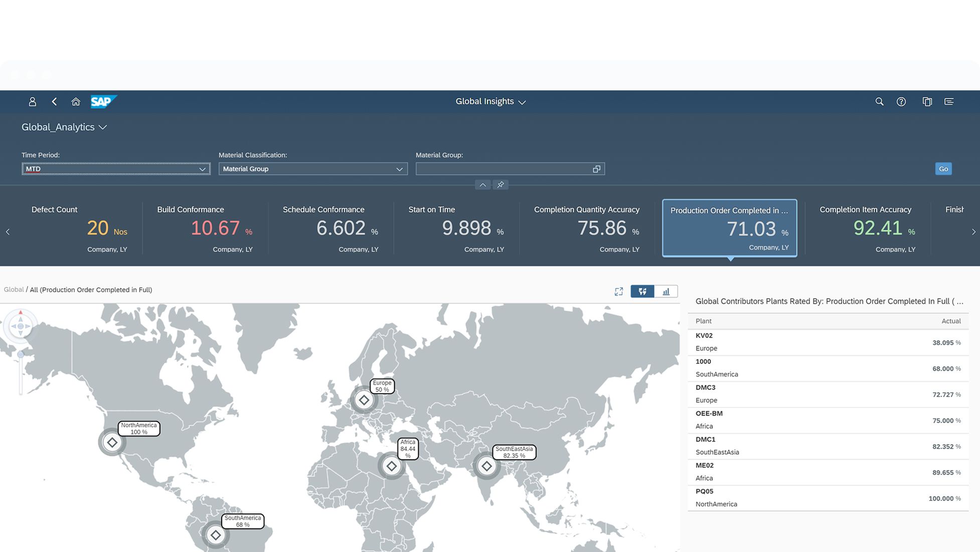Expand the map to full screen
The height and width of the screenshot is (552, 980).
pyautogui.click(x=618, y=292)
